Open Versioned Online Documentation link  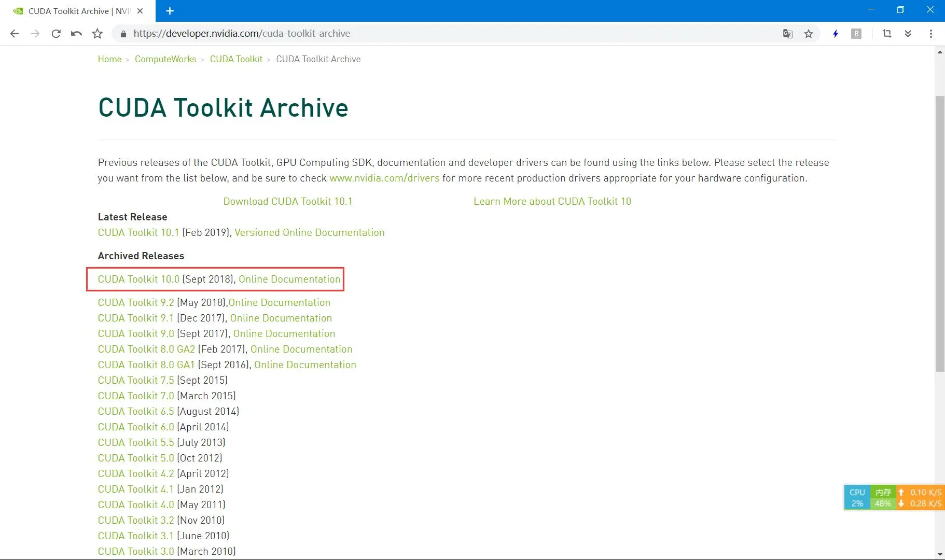(x=310, y=232)
